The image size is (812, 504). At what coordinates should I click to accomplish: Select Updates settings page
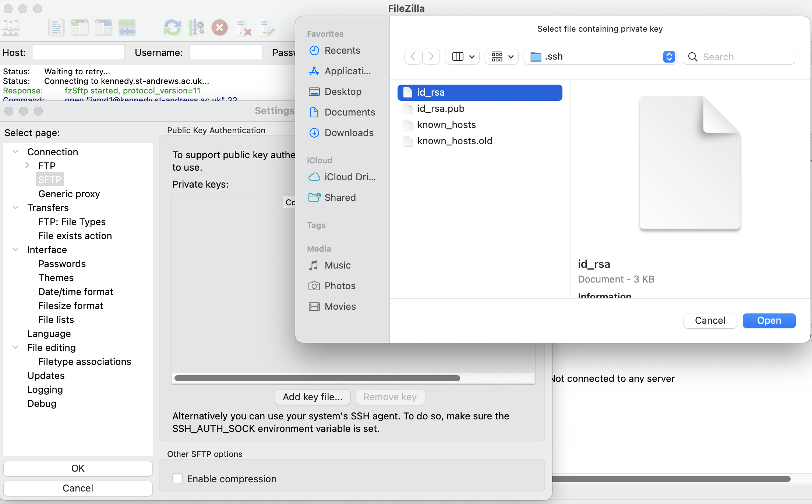46,376
